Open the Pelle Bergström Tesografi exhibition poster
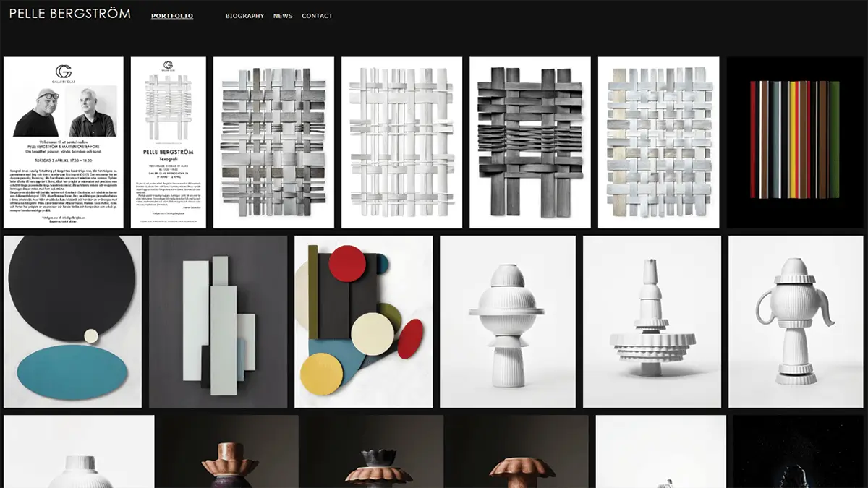The width and height of the screenshot is (868, 488). click(x=169, y=142)
